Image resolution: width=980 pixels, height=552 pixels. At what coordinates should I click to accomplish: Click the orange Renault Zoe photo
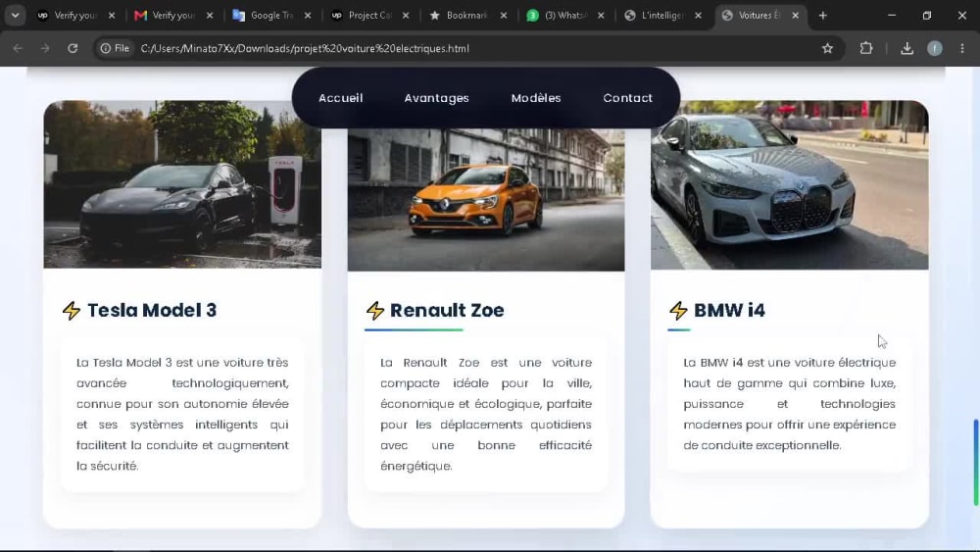486,199
